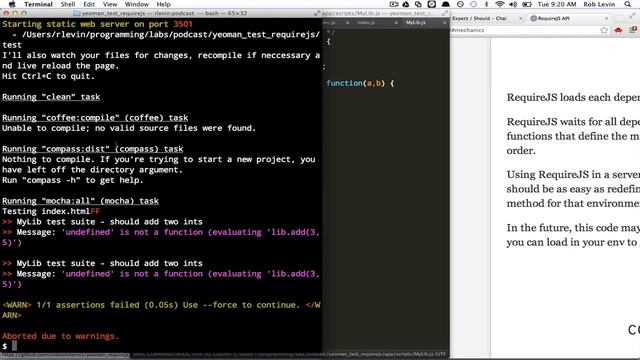Image resolution: width=640 pixels, height=360 pixels.
Task: Enter full screen on the editor window
Action: (444, 13)
